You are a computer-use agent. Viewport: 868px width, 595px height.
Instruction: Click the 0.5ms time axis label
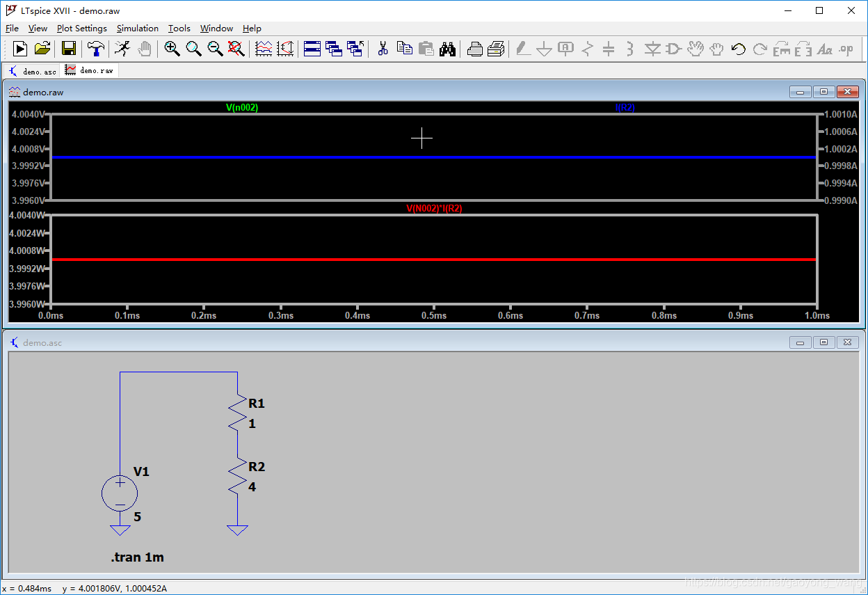[434, 315]
